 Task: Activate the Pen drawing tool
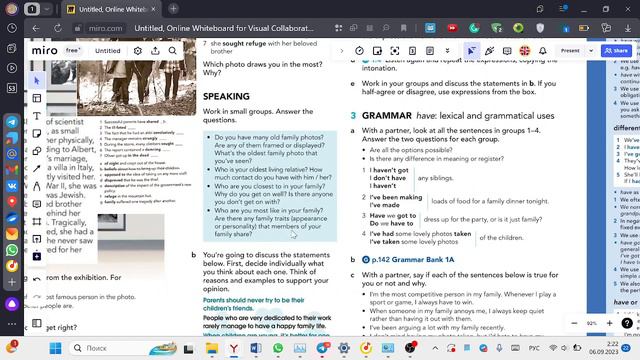pyautogui.click(x=37, y=186)
